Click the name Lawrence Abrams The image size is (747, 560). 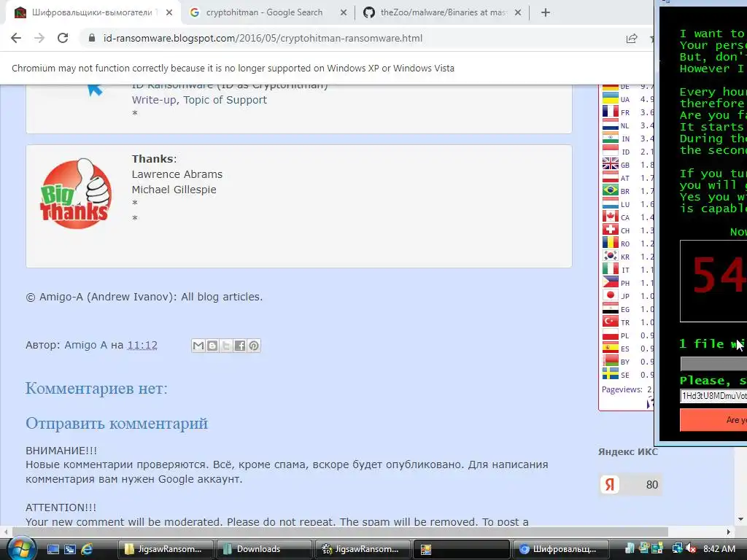coord(177,174)
